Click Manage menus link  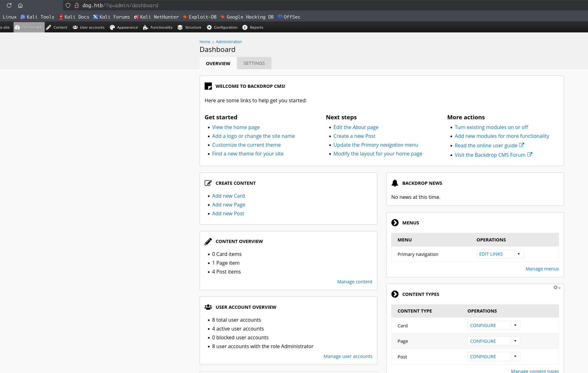pos(542,269)
